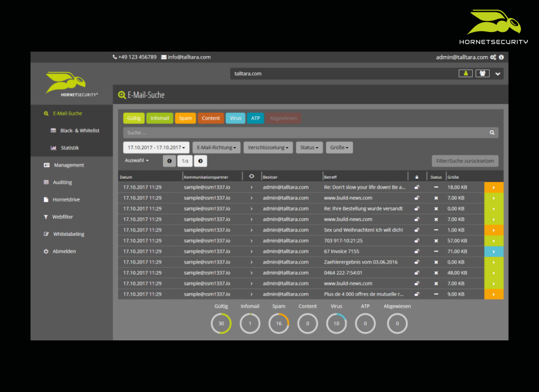Click Filter/Suche zurücksetzen
Viewport: 539px width, 392px height.
(x=465, y=161)
